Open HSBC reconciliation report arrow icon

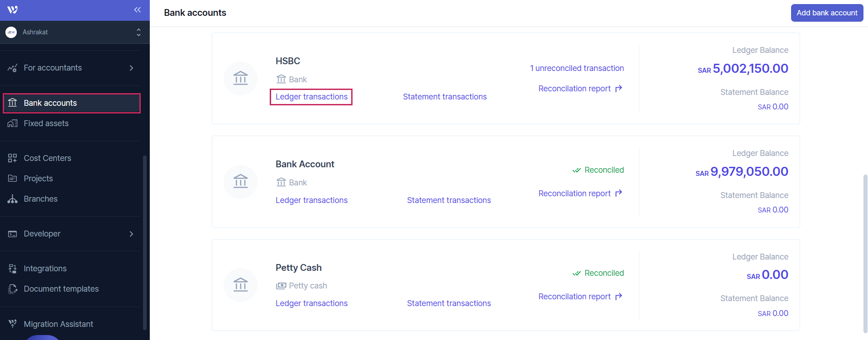[x=619, y=89]
